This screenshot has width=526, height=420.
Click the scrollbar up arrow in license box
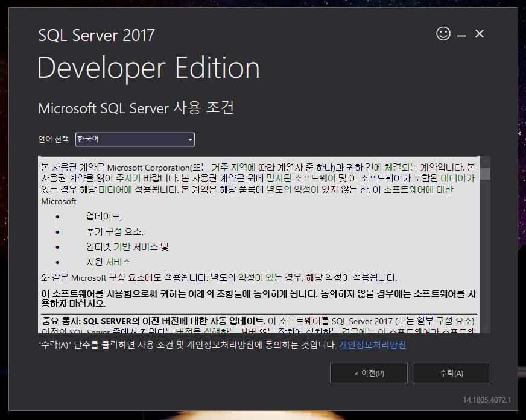pyautogui.click(x=485, y=161)
